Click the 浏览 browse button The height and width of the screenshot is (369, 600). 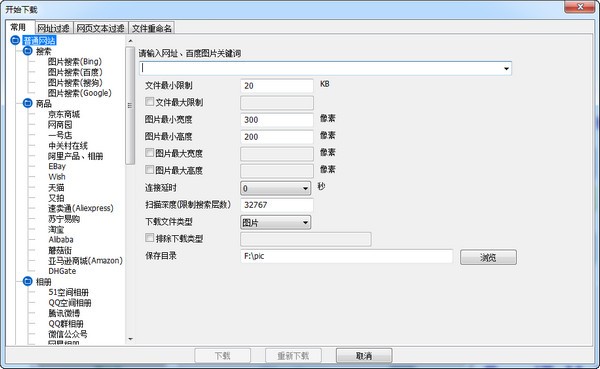point(488,257)
